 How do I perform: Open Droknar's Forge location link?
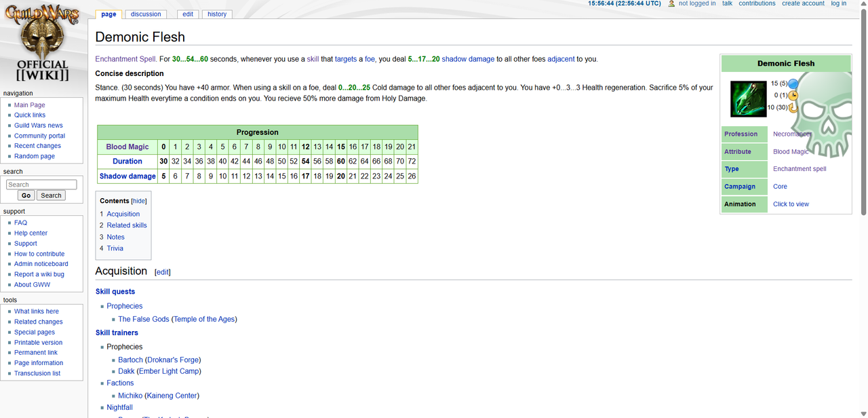[173, 360]
